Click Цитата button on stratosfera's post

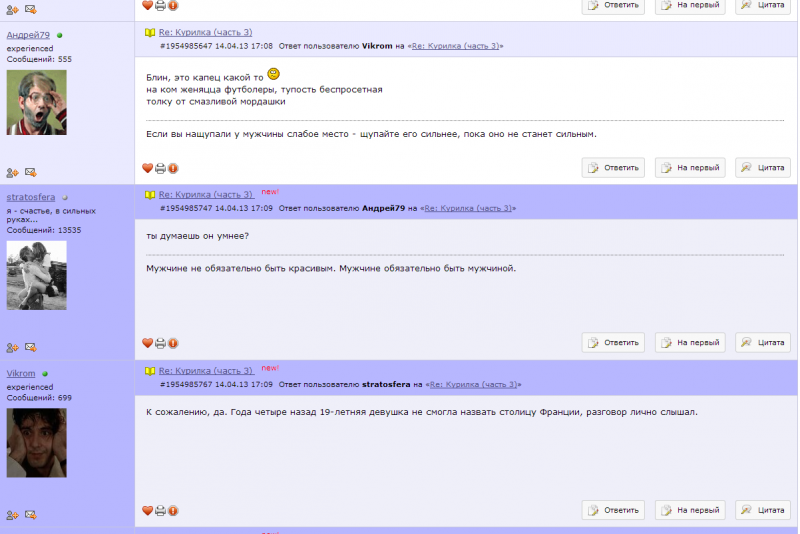coord(763,343)
